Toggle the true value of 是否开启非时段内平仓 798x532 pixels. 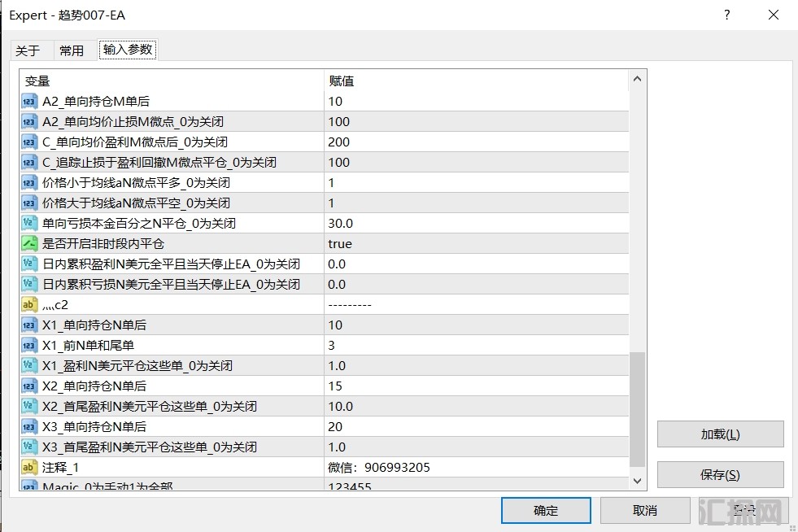click(x=340, y=244)
